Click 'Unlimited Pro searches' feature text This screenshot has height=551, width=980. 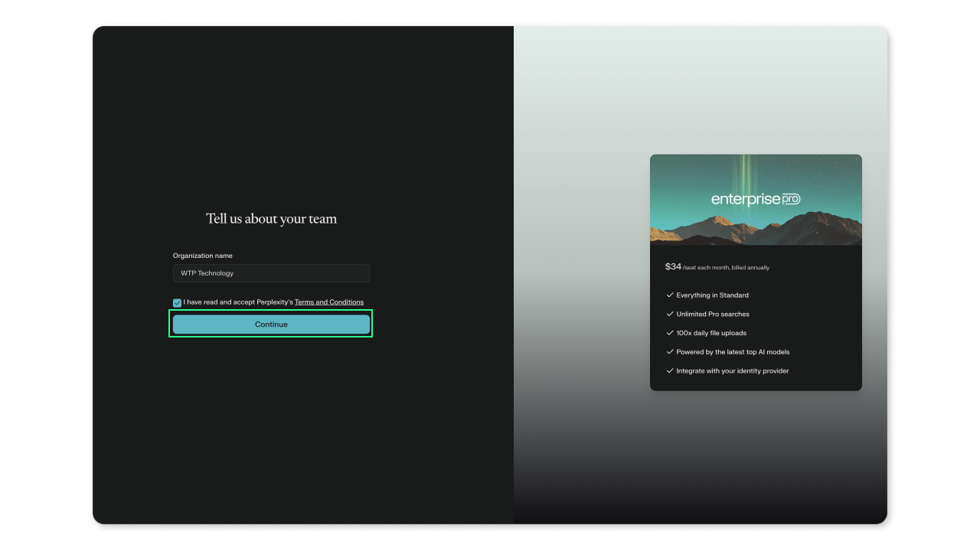pos(713,315)
